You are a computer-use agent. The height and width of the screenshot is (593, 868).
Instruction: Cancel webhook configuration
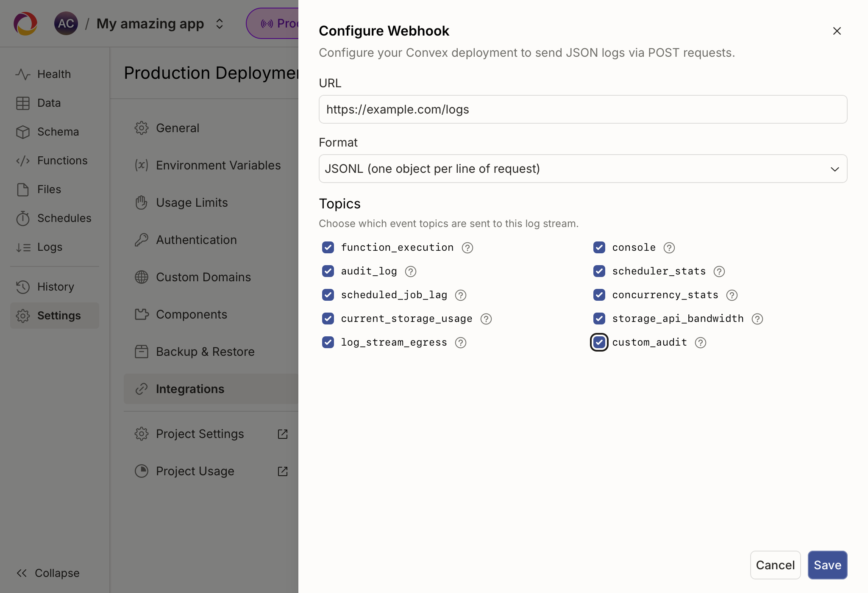coord(775,565)
